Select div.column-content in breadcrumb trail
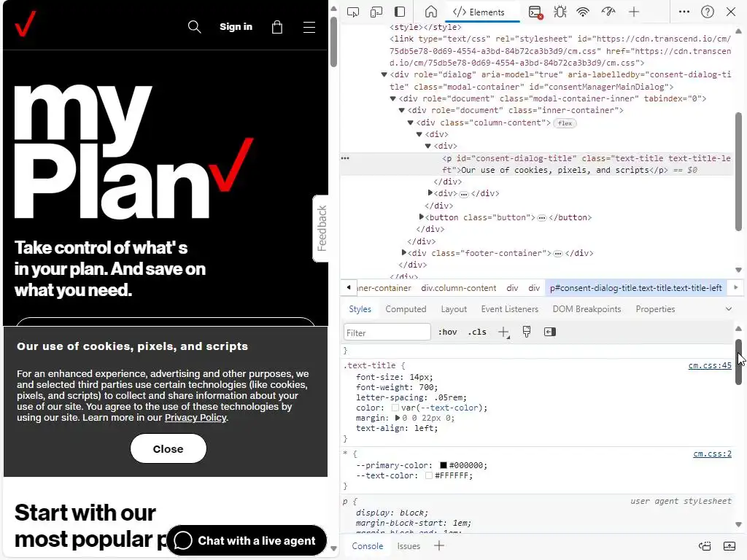747x560 pixels. click(458, 288)
